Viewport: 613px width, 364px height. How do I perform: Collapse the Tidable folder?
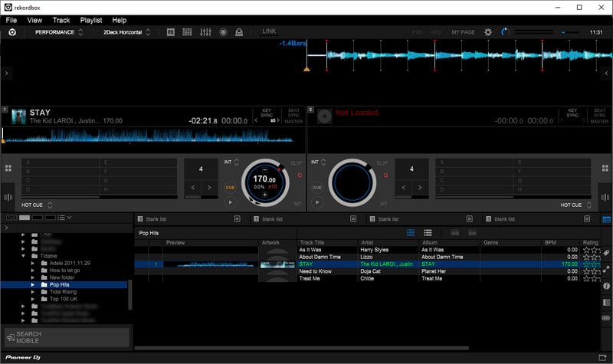click(24, 256)
